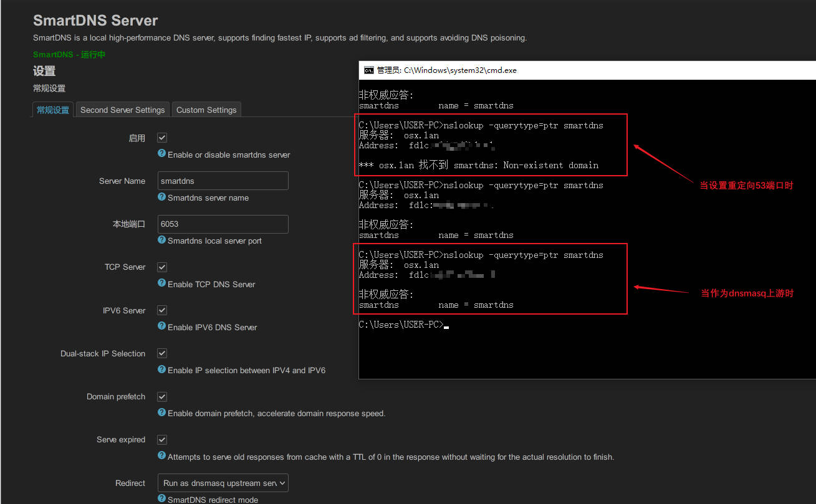Viewport: 816px width, 504px height.
Task: Click the cmd.exe window title icon
Action: (368, 70)
